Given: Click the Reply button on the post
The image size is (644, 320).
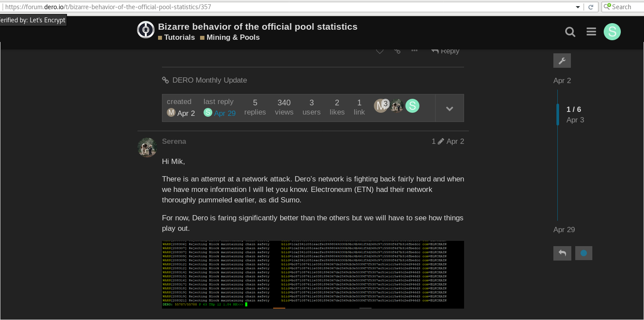Looking at the screenshot, I should coord(445,51).
